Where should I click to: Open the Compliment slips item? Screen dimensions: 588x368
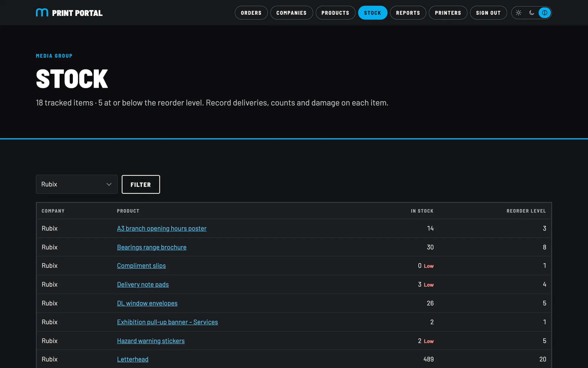(x=141, y=266)
